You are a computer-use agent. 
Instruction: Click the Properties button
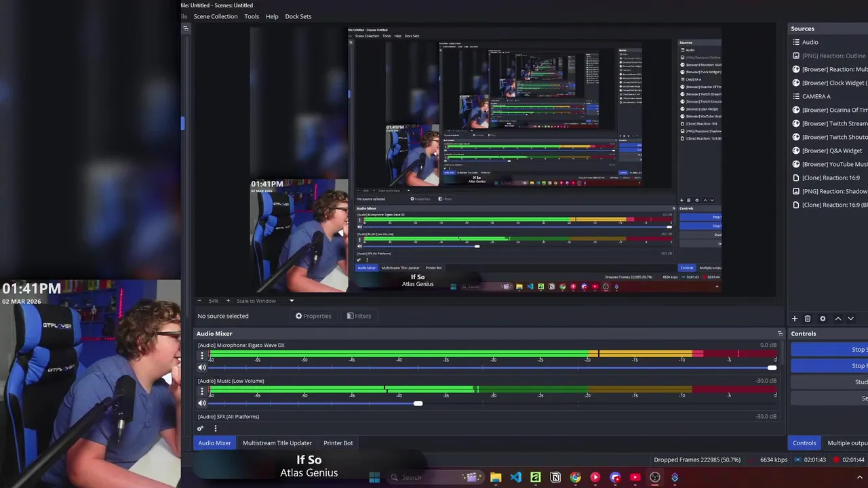pyautogui.click(x=313, y=316)
